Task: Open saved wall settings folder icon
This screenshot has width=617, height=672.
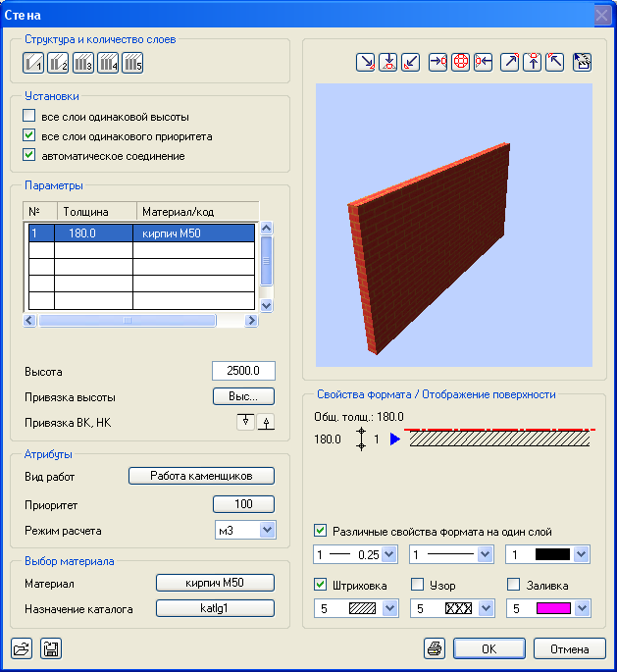Action: (22, 648)
